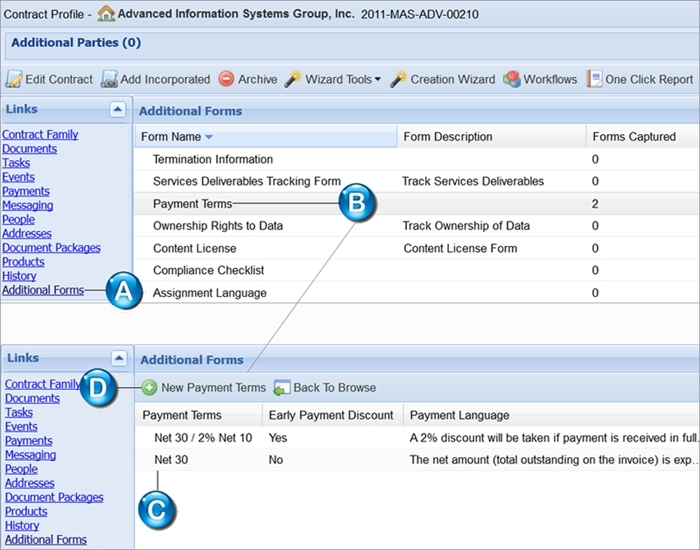Open Additional Forms link in the lower Links panel

tap(46, 540)
